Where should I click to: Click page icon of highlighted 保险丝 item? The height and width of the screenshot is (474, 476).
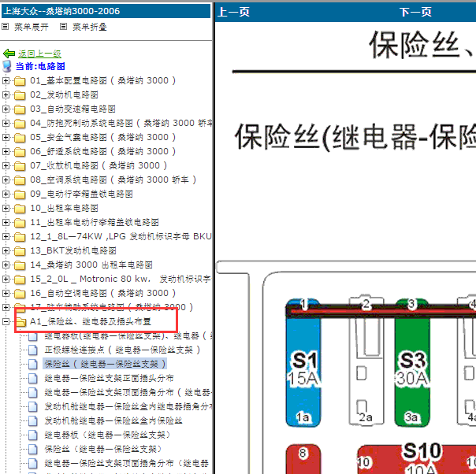coord(33,365)
